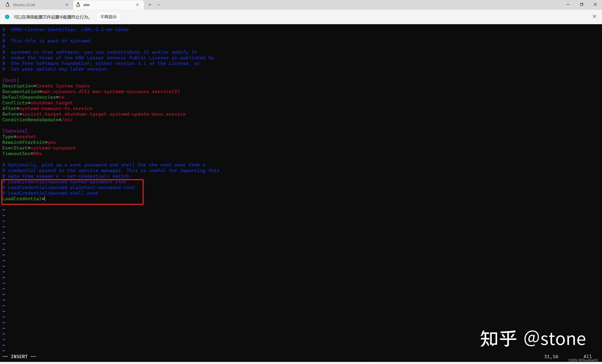Image resolution: width=602 pixels, height=364 pixels.
Task: Click the ConditionNeedsUpdate=/etc line
Action: click(x=37, y=120)
